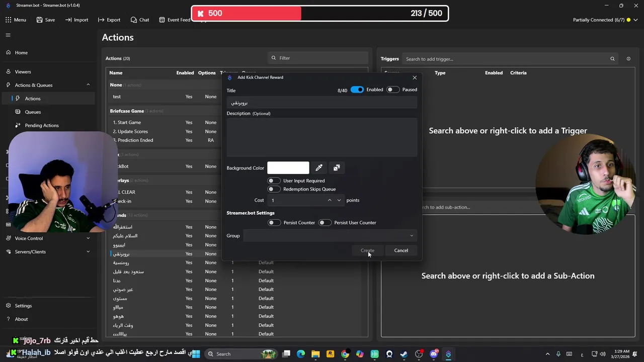Open Rockstar Games Launcher from taskbar

[330, 354]
